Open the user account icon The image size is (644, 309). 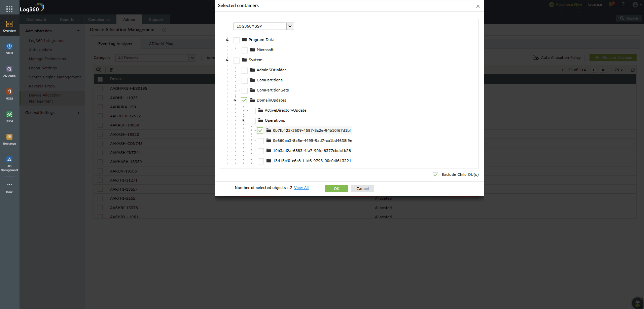(635, 4)
